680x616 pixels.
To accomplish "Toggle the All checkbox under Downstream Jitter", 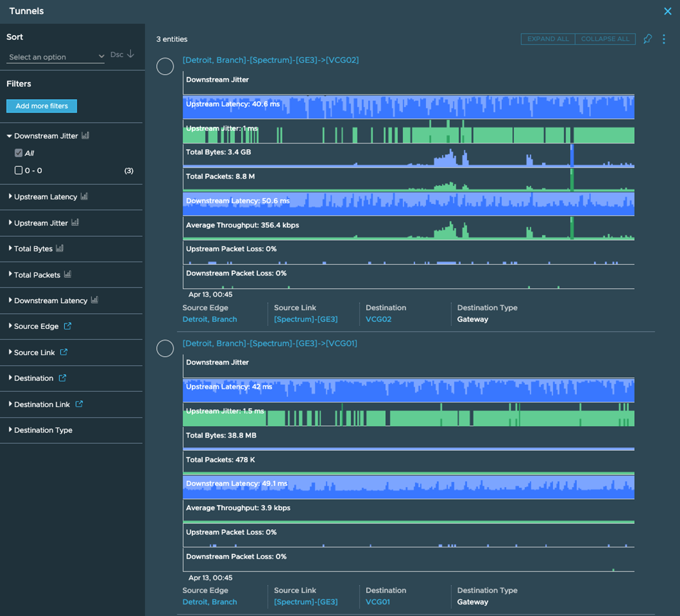I will pos(18,153).
